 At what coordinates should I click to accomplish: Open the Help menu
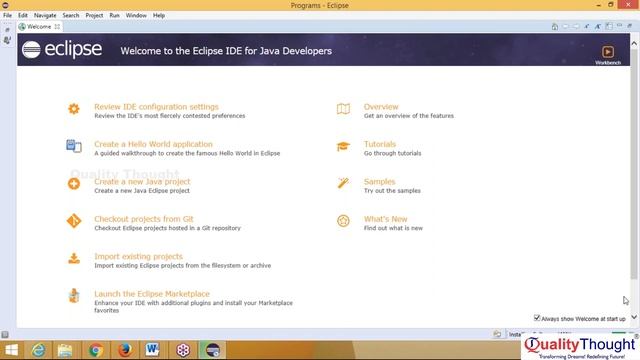[159, 16]
